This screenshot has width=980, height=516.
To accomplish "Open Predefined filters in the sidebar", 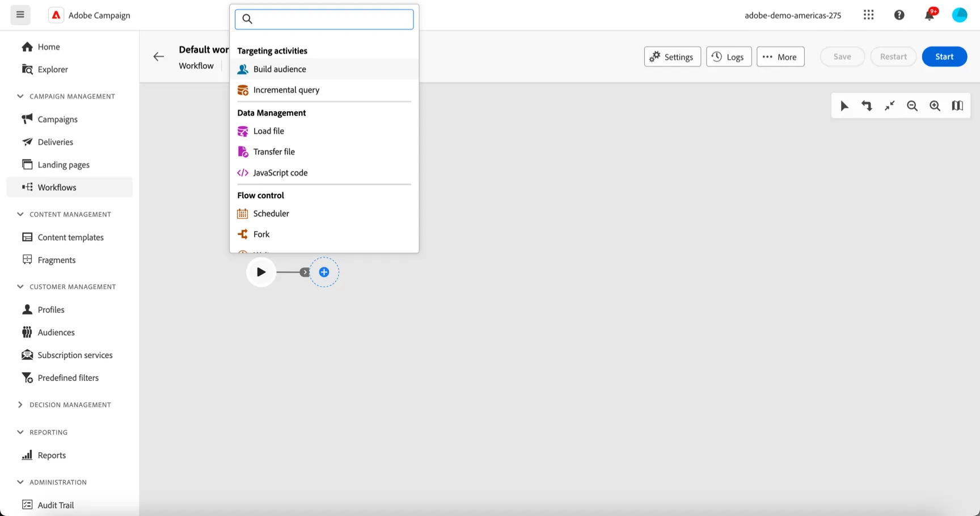I will tap(69, 377).
